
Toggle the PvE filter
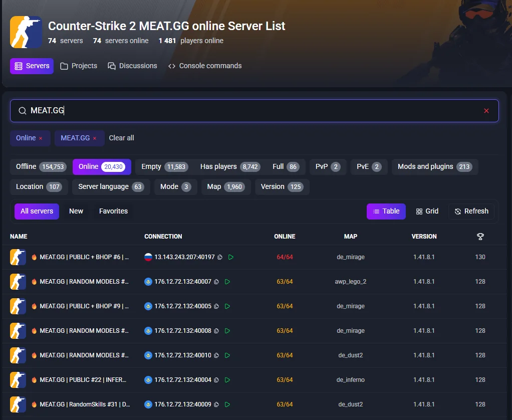point(369,167)
